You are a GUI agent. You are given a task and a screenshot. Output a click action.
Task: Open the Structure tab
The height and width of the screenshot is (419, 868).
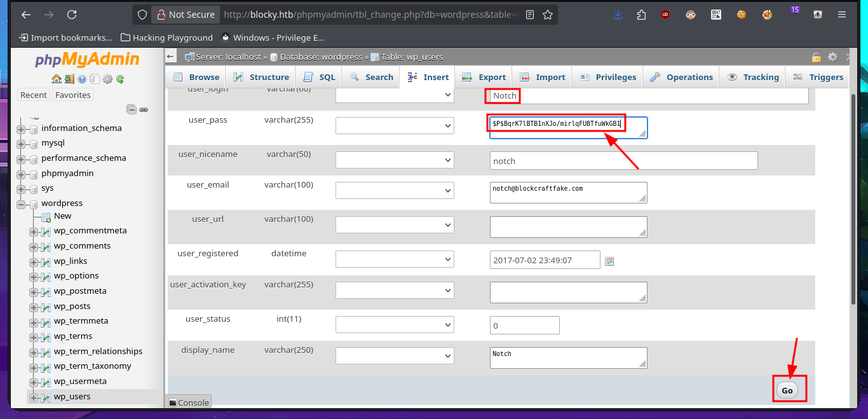point(261,77)
